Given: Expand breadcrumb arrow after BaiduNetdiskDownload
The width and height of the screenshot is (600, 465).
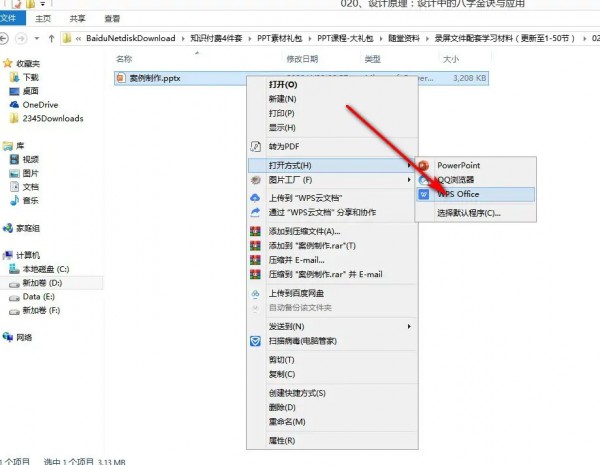Looking at the screenshot, I should 183,38.
